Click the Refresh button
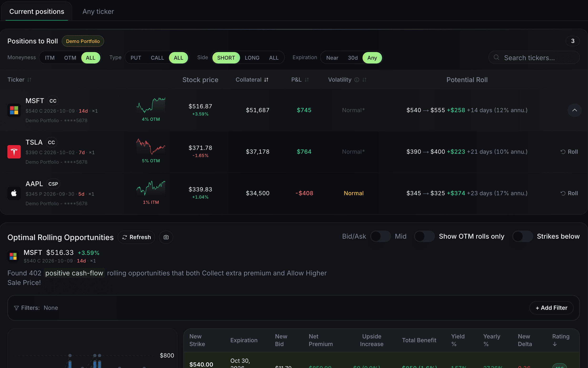Screen dimensions: 588x368 136,237
